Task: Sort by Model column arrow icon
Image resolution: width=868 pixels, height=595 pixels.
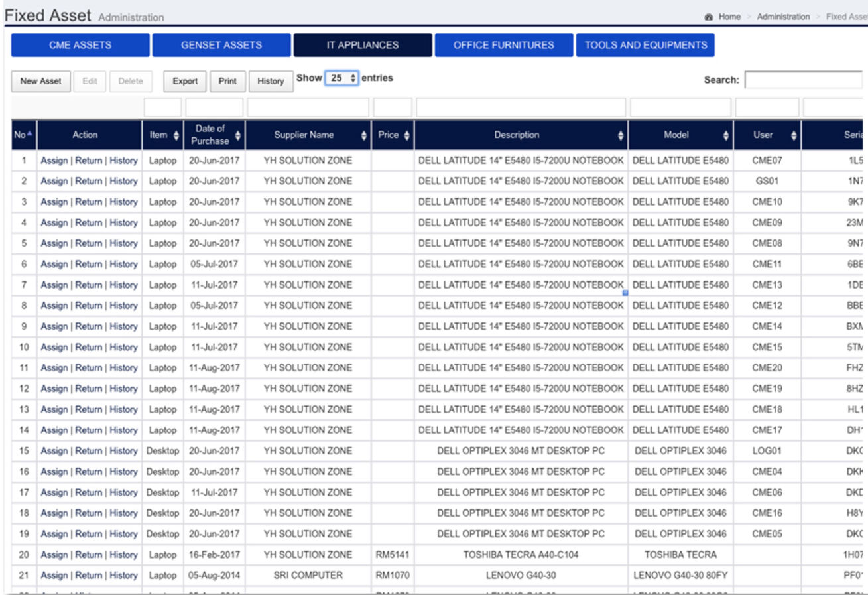Action: (726, 135)
